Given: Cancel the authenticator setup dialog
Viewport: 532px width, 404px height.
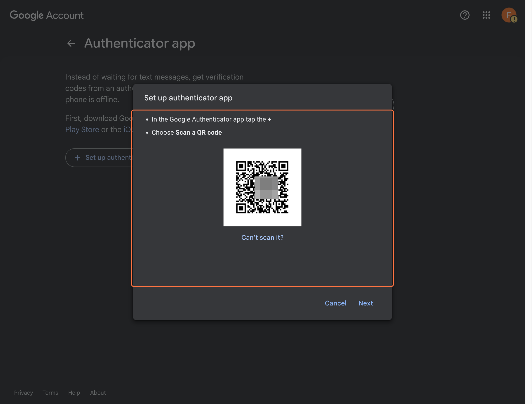Looking at the screenshot, I should pos(336,303).
